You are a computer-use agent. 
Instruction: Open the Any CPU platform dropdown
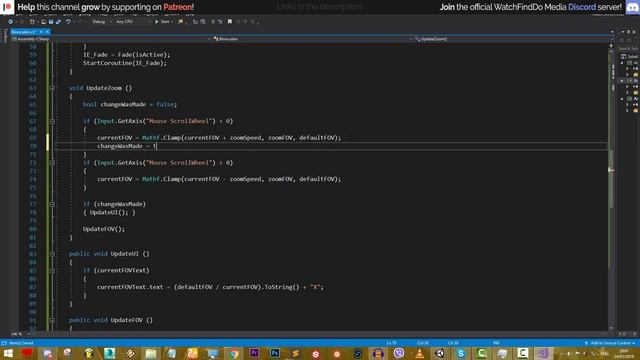point(133,22)
